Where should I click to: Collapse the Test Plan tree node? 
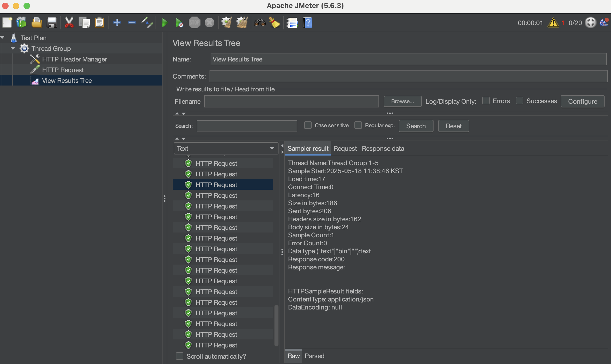(3, 38)
